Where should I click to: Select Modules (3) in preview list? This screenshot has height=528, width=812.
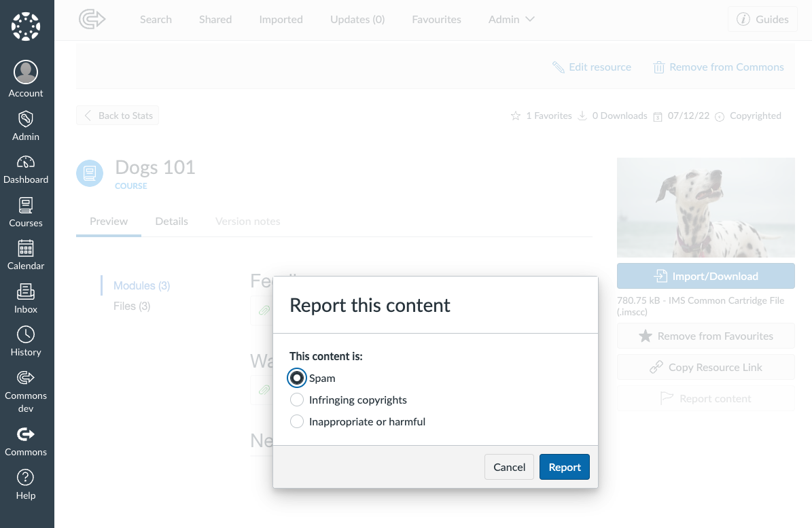pyautogui.click(x=141, y=285)
